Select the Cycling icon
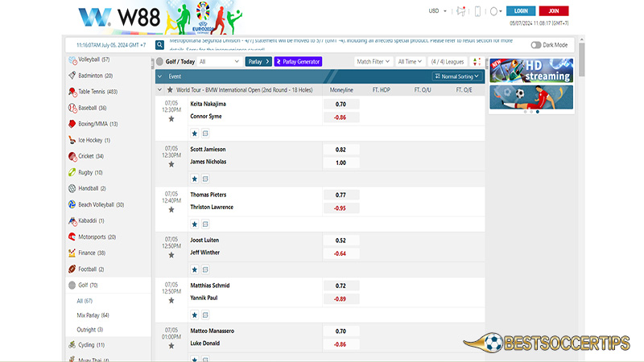 pyautogui.click(x=72, y=345)
